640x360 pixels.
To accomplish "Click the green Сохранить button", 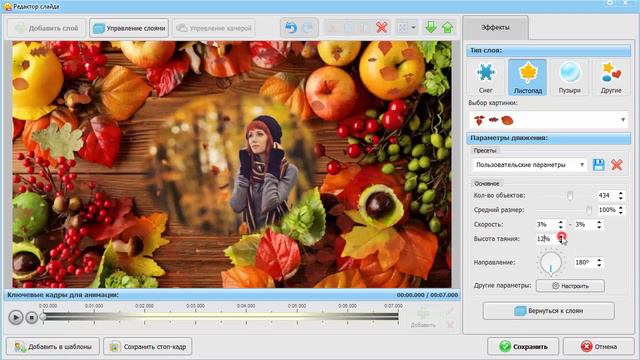I will click(x=523, y=347).
